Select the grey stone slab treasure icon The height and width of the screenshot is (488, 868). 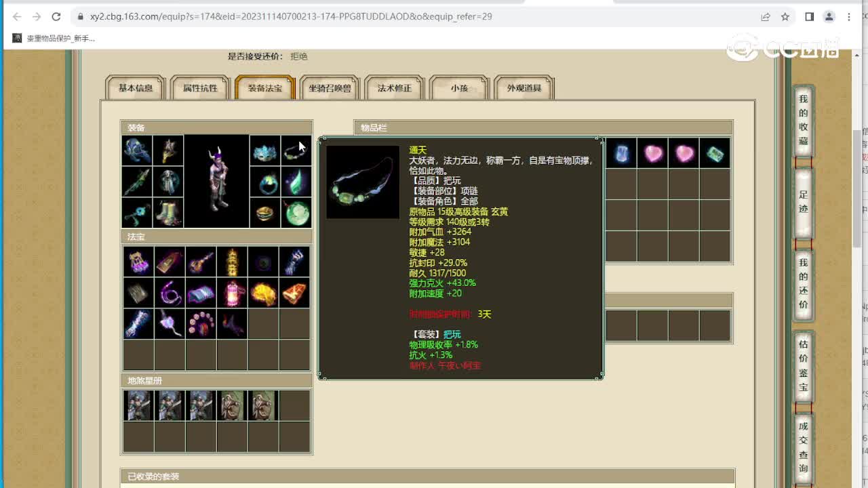coord(138,293)
